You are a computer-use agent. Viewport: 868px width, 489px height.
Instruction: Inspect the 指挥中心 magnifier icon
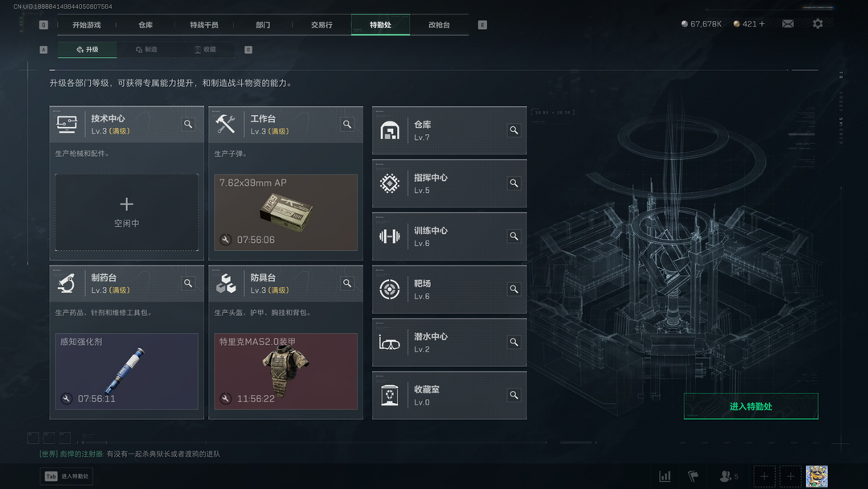pos(514,183)
